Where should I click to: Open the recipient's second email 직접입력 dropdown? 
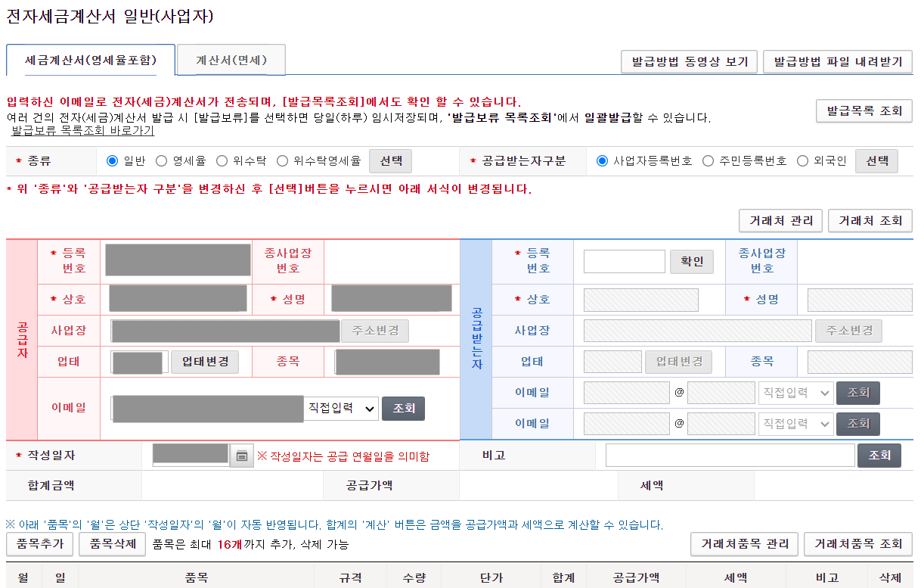click(x=795, y=423)
